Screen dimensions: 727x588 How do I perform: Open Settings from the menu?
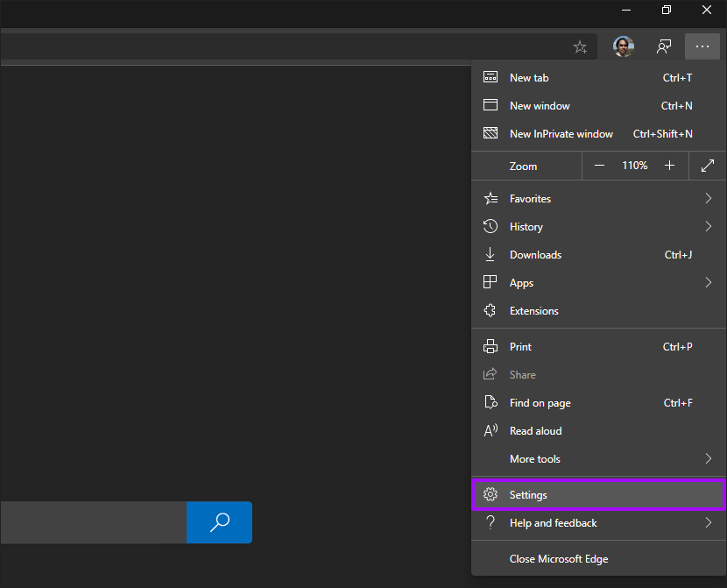click(528, 495)
